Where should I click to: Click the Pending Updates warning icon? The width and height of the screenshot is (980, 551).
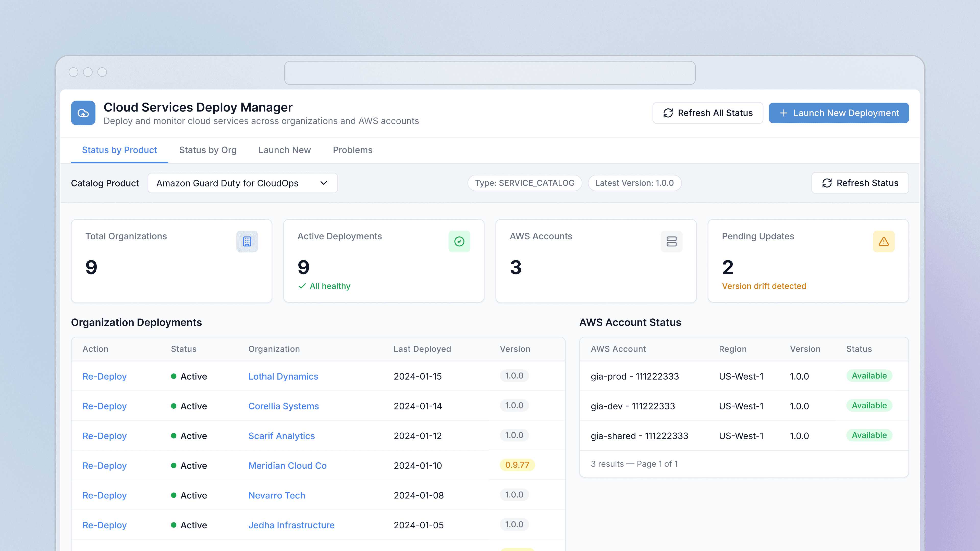point(884,242)
